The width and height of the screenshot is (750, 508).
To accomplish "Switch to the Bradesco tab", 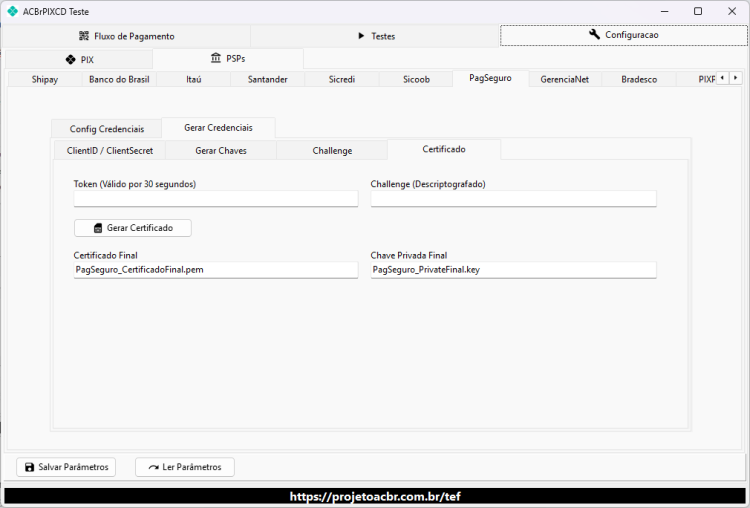I will click(x=639, y=79).
